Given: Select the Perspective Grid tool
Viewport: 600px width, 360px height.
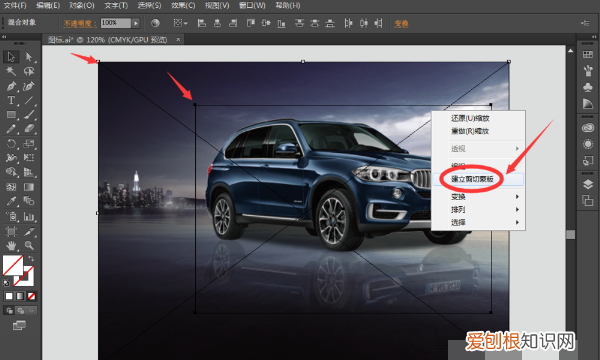Looking at the screenshot, I should 29,172.
